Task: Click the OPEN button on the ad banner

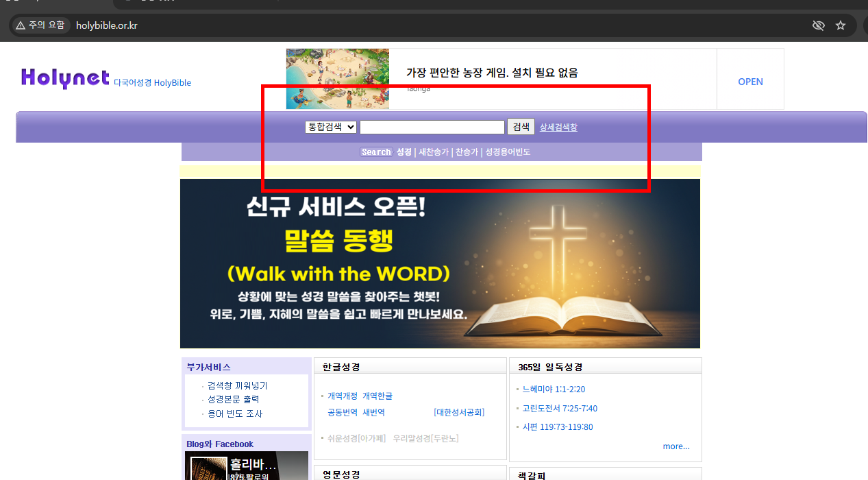Action: click(750, 81)
